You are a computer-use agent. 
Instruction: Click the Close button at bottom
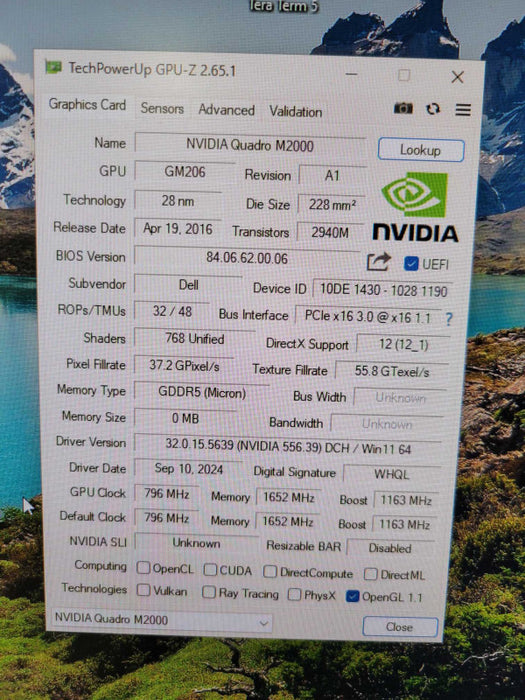[400, 627]
